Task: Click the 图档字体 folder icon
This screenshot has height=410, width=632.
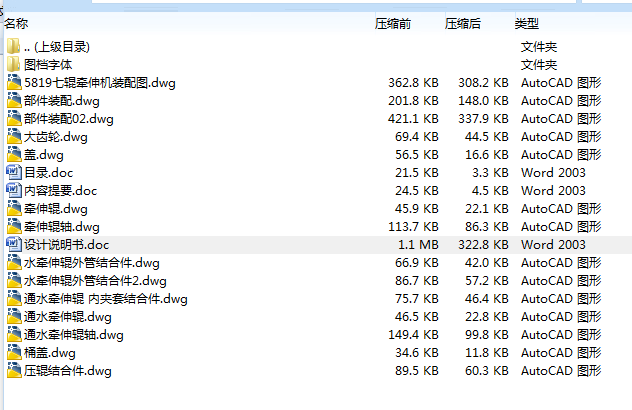Action: 14,65
